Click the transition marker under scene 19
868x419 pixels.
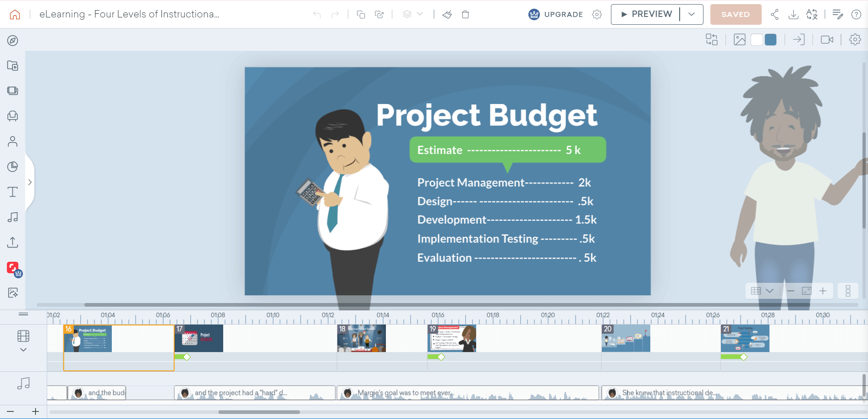441,357
